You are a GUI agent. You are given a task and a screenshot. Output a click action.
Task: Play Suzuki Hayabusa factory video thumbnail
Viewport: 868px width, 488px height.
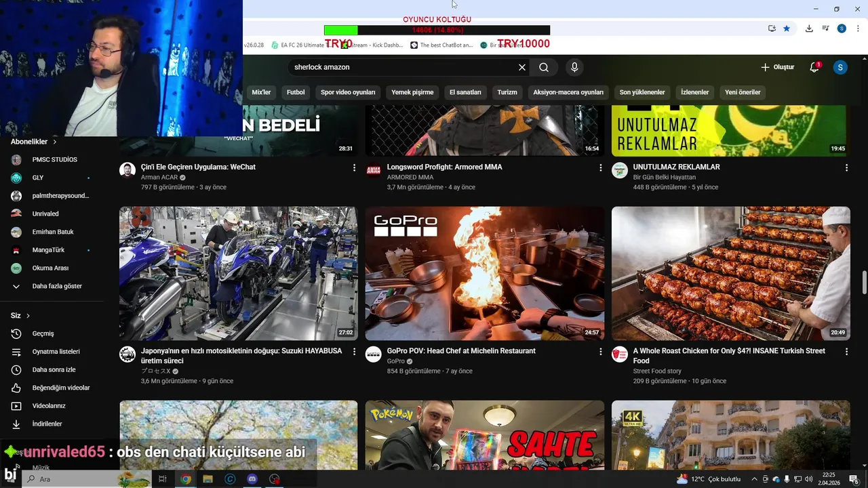[x=239, y=273]
